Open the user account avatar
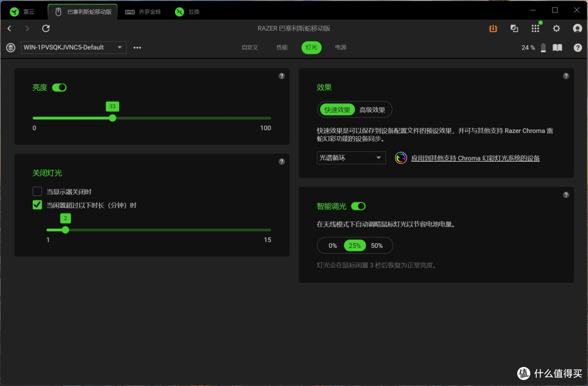Screen dimensions: 588x386 pos(578,28)
